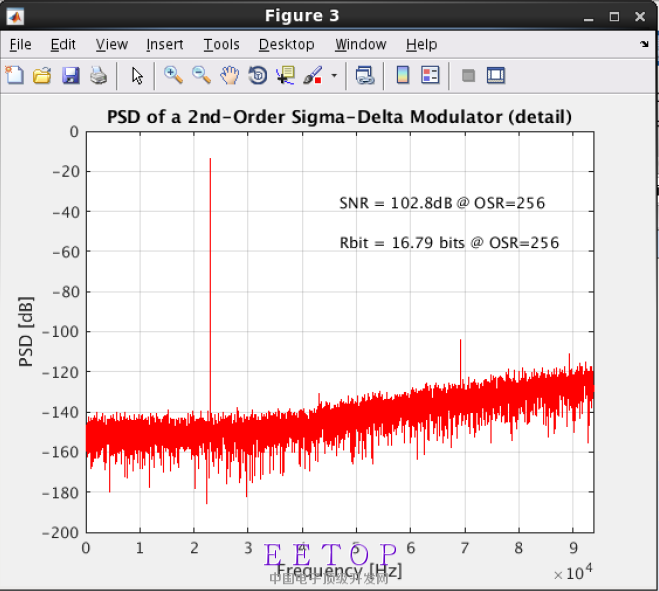Click the Frequency [Hz] x-axis label
Viewport: 659px width, 591px height.
tap(340, 571)
